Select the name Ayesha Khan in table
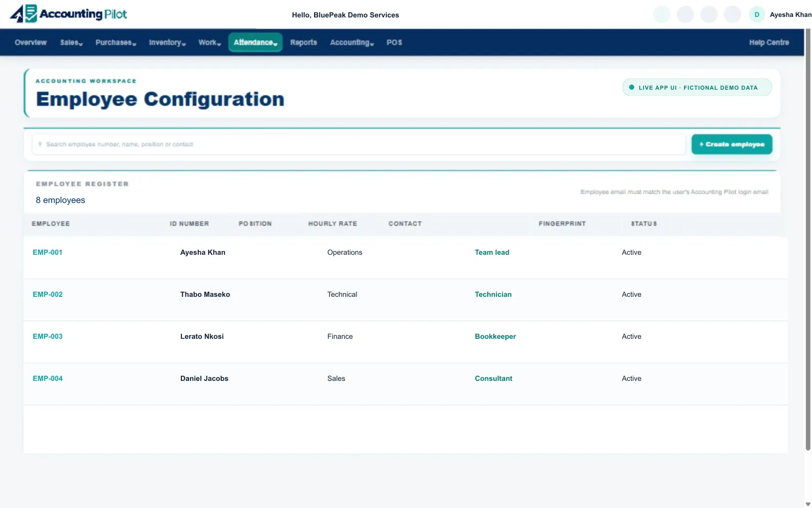This screenshot has height=508, width=812. [203, 252]
